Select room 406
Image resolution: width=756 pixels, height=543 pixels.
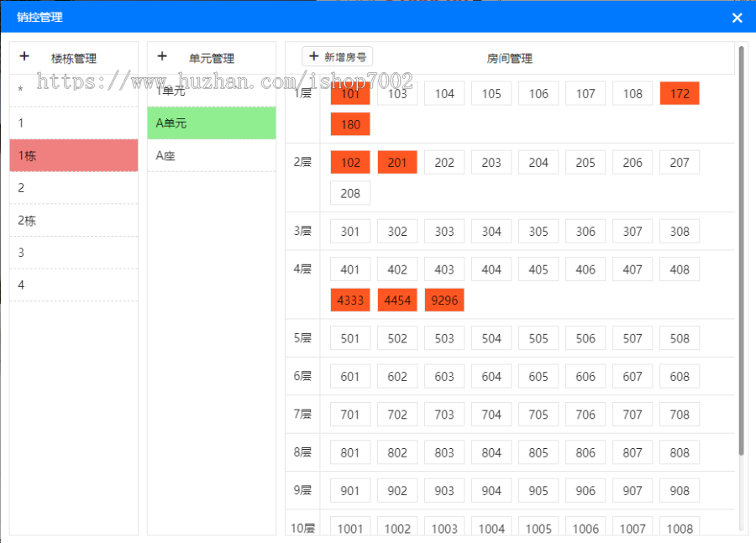coord(585,269)
